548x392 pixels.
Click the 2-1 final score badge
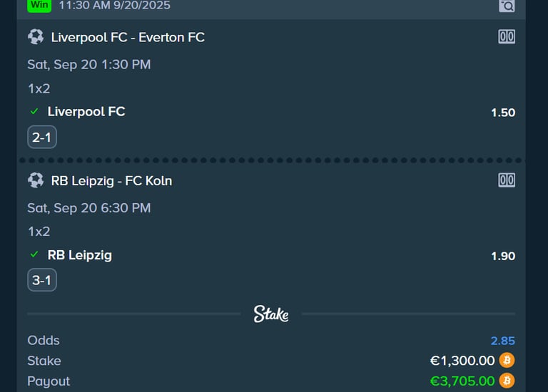42,137
